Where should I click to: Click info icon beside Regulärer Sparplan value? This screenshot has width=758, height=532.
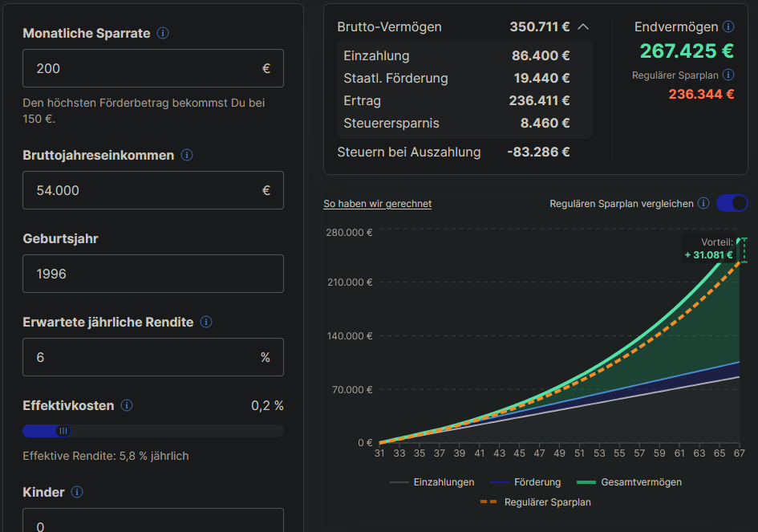[728, 75]
